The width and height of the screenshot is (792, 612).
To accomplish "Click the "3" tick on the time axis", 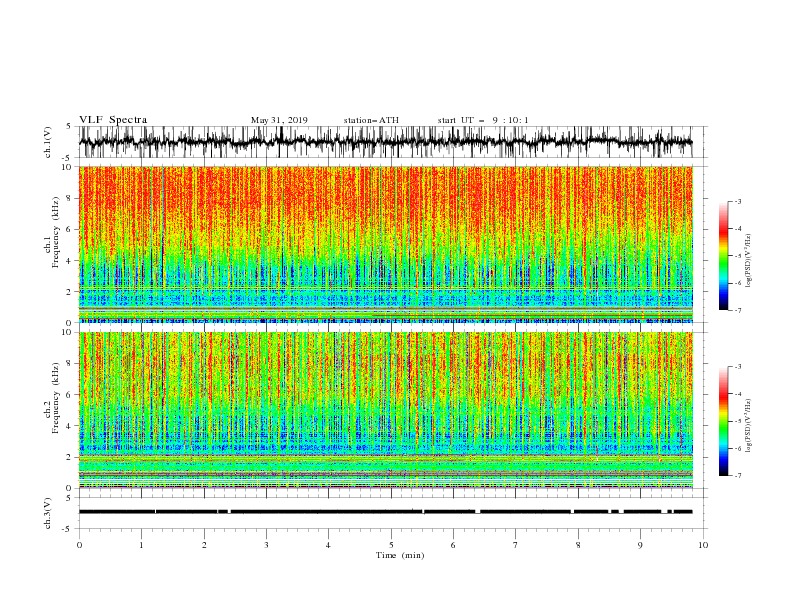I will coord(267,545).
